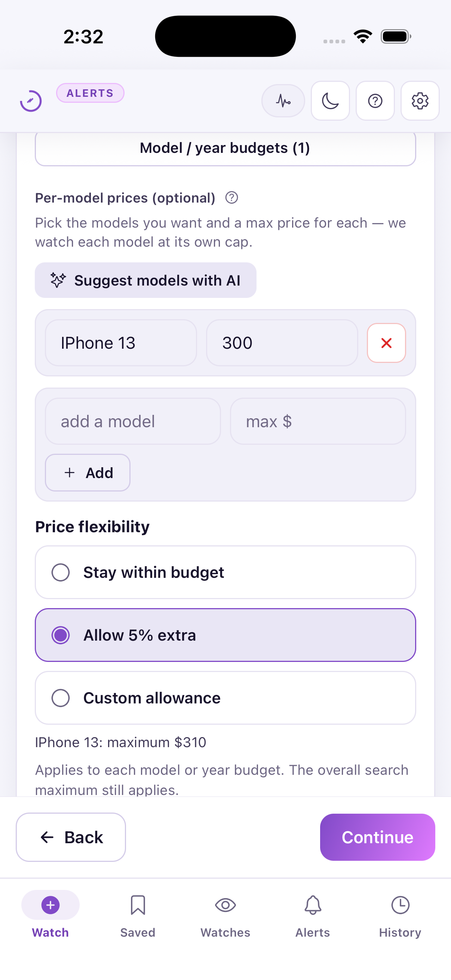Screen dimensions: 451x980
Task: Open the History clock tab
Action: point(400,916)
